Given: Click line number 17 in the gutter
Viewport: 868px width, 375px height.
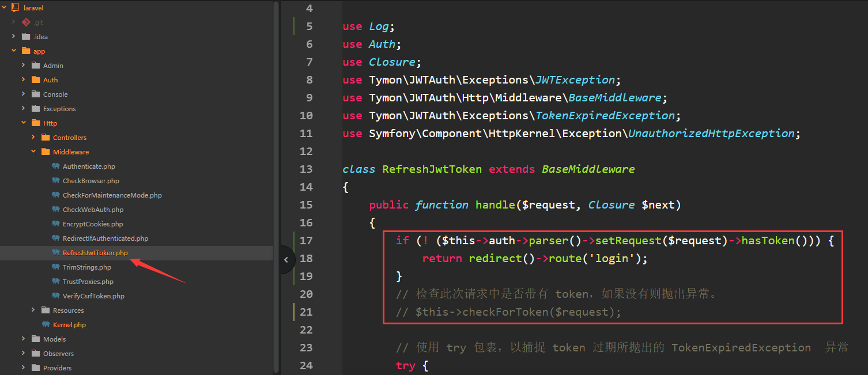Looking at the screenshot, I should [x=306, y=240].
